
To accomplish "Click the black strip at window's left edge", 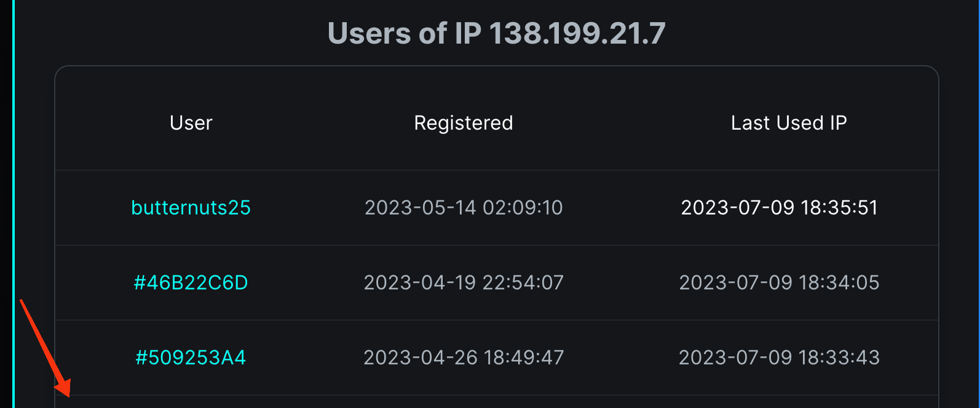I will point(6,204).
